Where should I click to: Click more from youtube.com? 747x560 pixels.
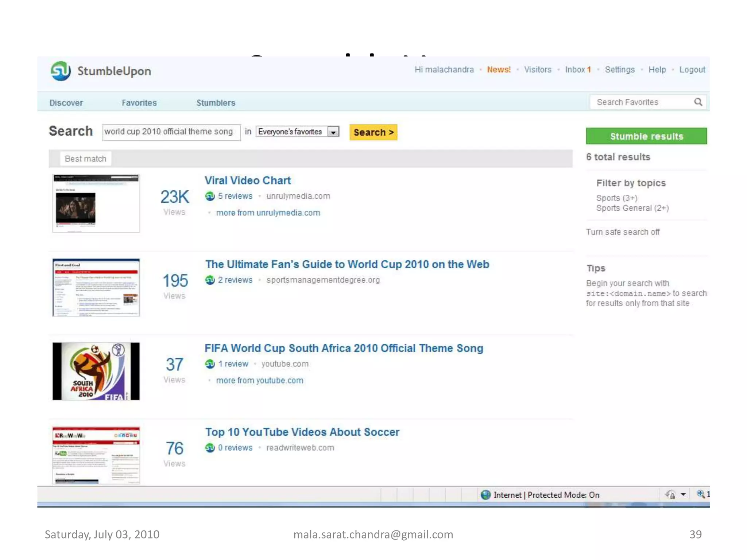point(259,381)
